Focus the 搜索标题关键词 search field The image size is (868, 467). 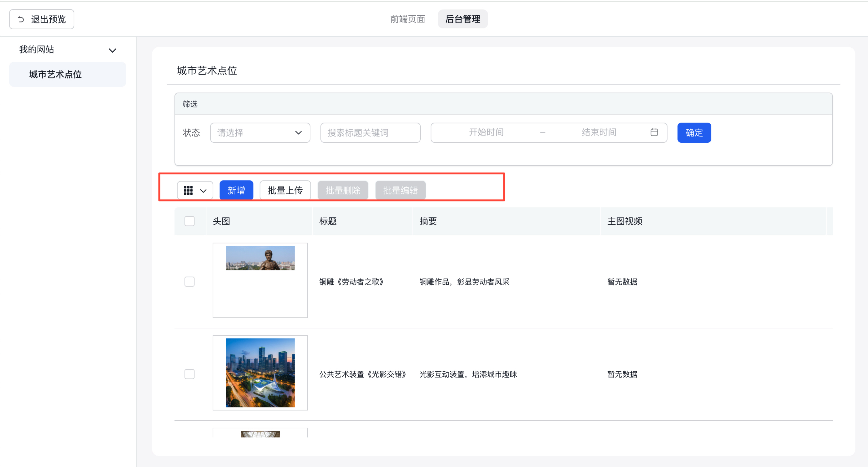pos(370,133)
